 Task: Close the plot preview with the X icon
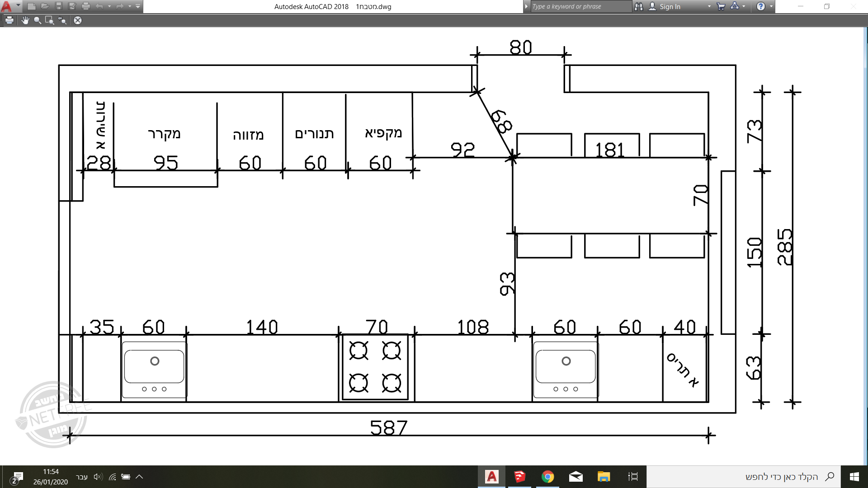[x=78, y=20]
